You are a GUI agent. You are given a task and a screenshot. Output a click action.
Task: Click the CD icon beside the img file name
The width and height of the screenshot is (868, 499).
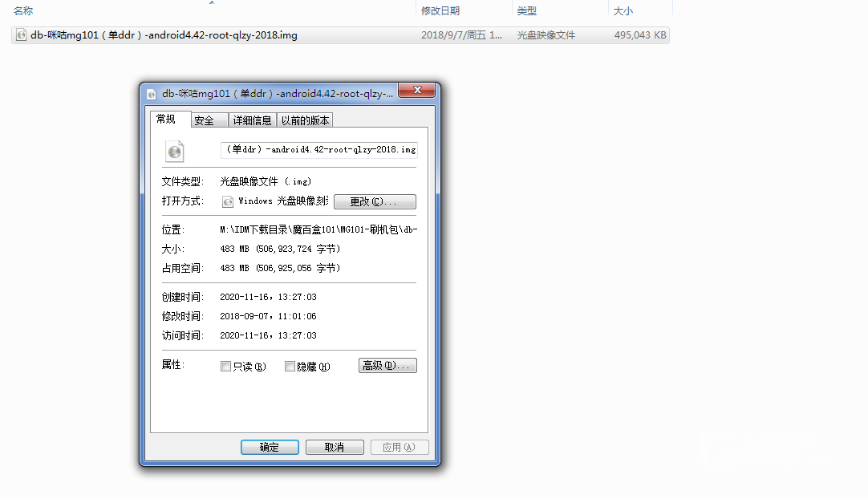coord(20,34)
